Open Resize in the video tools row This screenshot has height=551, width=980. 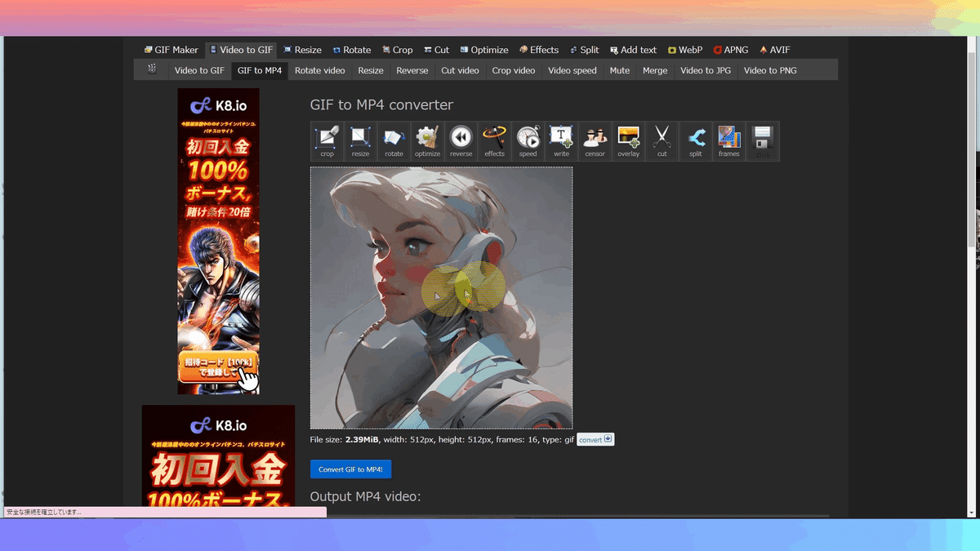[x=371, y=70]
